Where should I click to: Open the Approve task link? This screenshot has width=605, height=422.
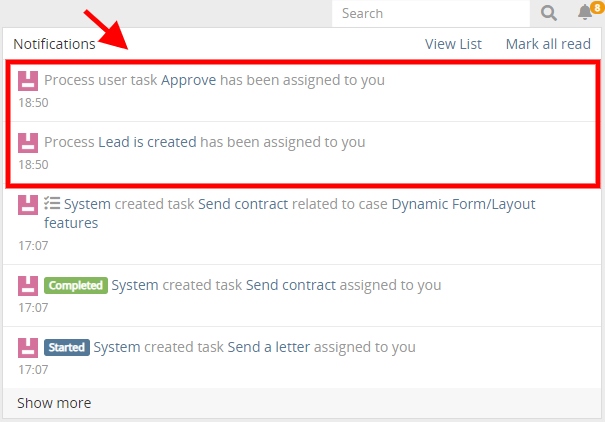point(188,80)
